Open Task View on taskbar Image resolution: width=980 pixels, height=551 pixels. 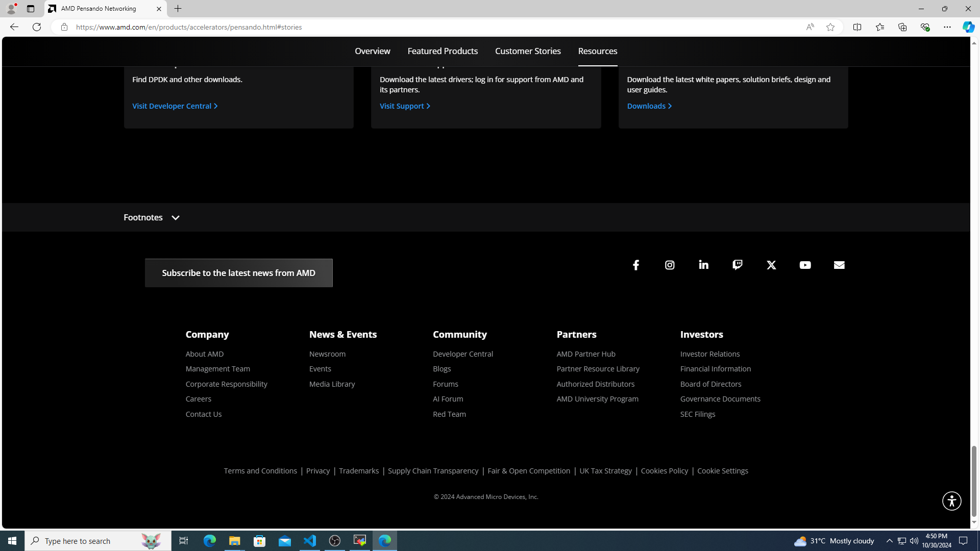pos(184,541)
